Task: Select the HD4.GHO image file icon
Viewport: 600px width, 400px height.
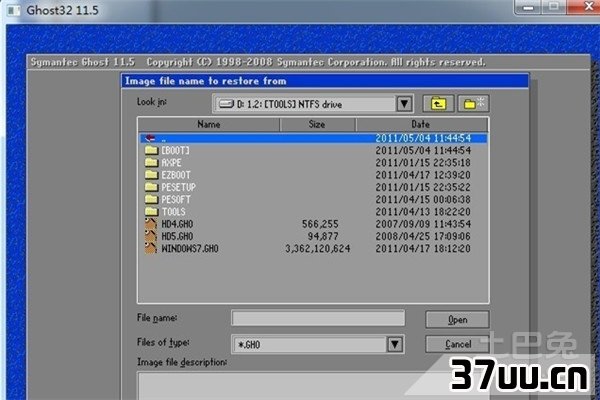Action: tap(151, 224)
